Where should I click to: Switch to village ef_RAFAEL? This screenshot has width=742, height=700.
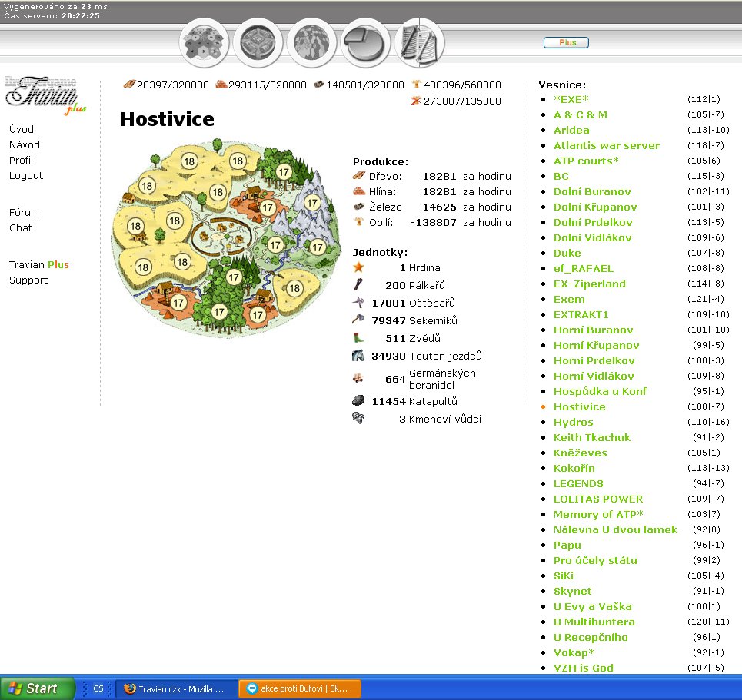coord(584,268)
